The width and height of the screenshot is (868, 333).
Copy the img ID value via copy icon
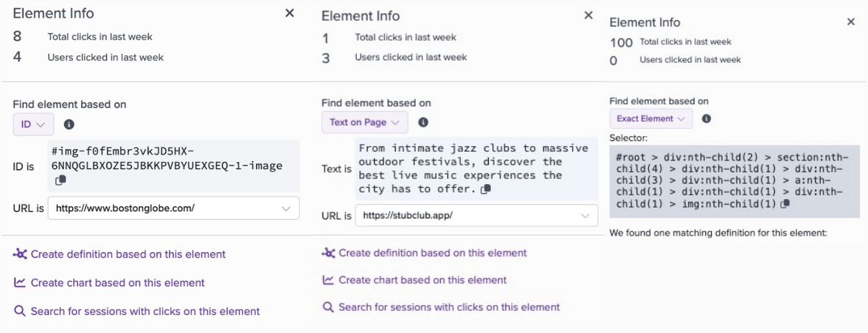61,180
